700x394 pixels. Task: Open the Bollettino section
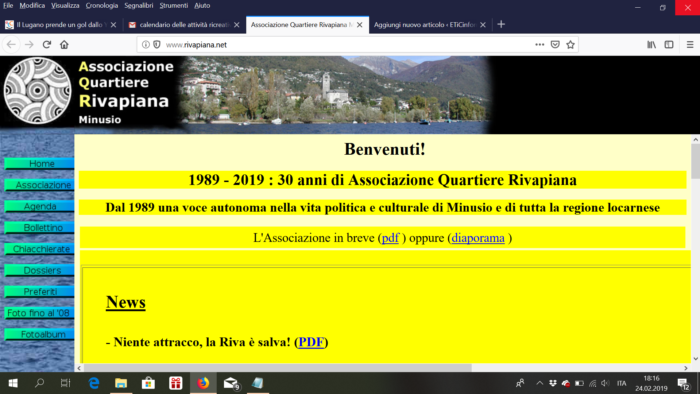(x=39, y=228)
